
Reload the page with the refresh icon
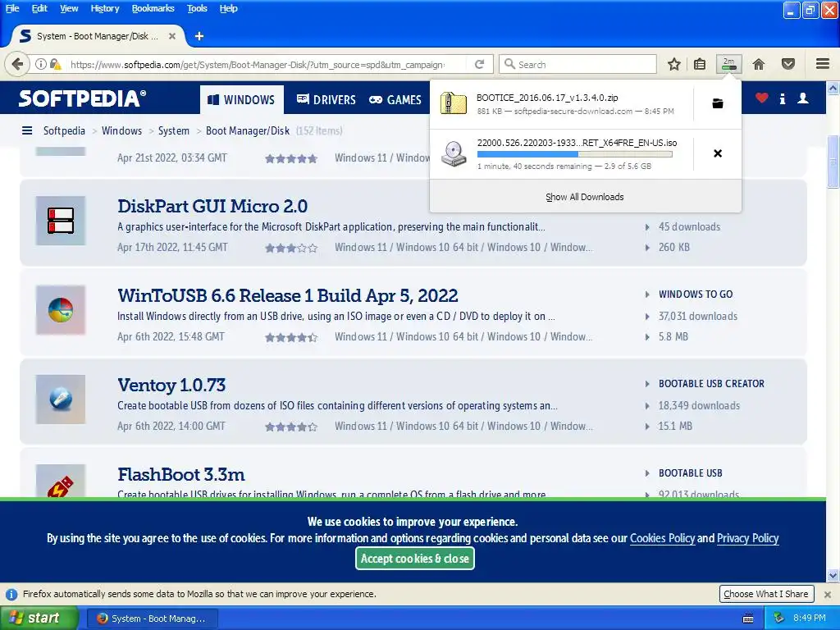479,64
